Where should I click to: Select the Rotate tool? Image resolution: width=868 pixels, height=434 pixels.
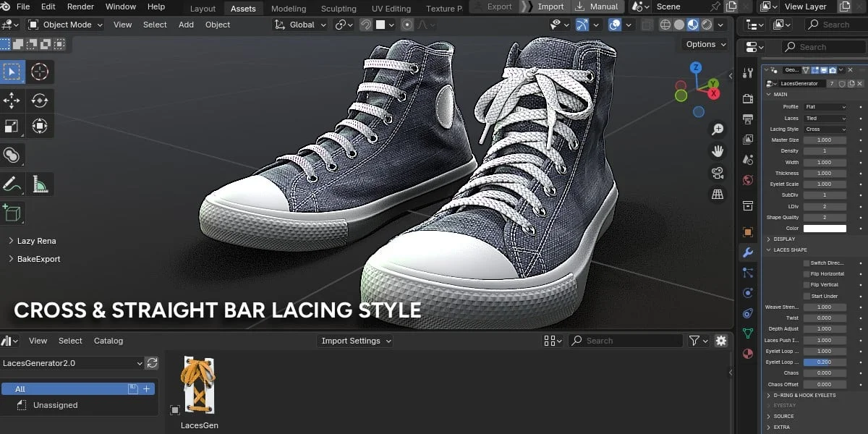pyautogui.click(x=41, y=101)
